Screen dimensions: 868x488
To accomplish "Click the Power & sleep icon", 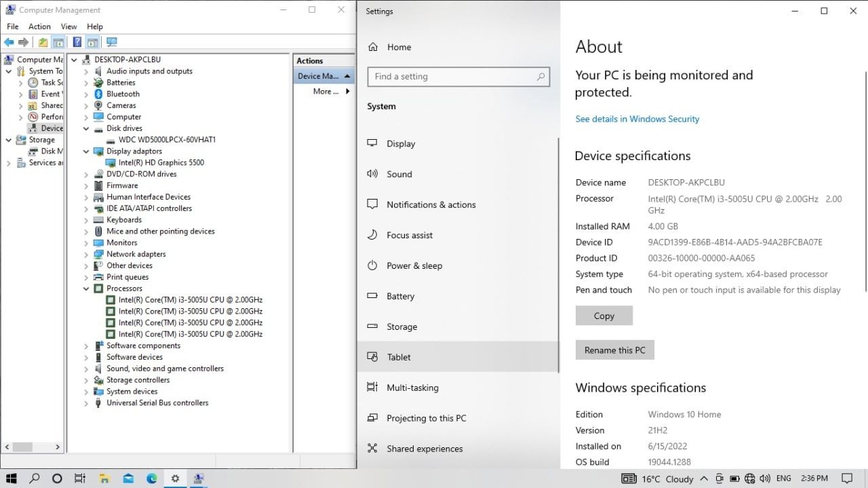I will tap(372, 265).
